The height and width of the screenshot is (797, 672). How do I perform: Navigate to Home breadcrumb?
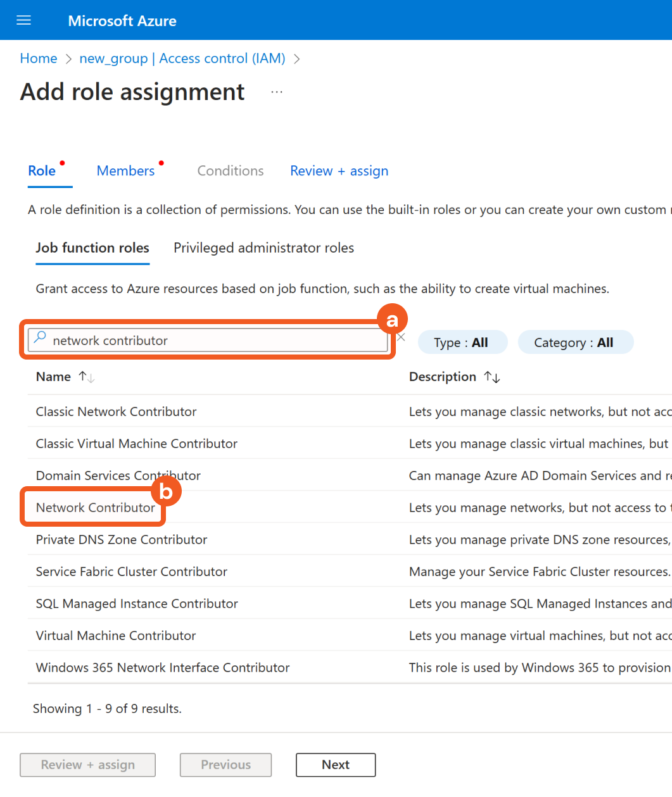coord(39,59)
